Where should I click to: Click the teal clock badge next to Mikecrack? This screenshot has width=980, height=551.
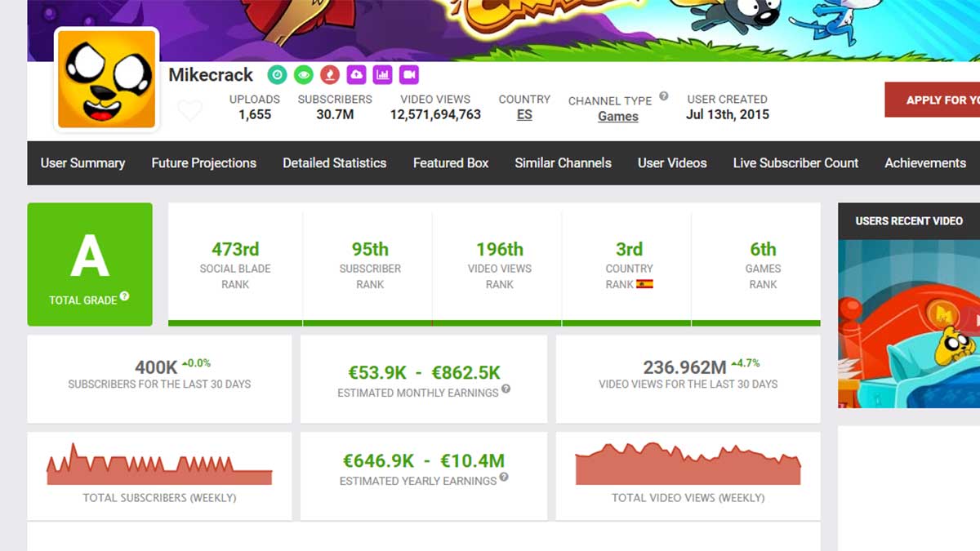pyautogui.click(x=277, y=75)
